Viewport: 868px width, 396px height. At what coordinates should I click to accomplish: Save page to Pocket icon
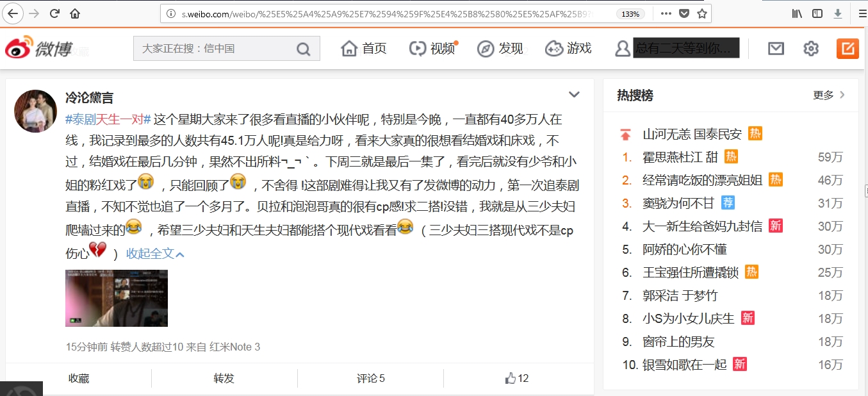pyautogui.click(x=684, y=13)
